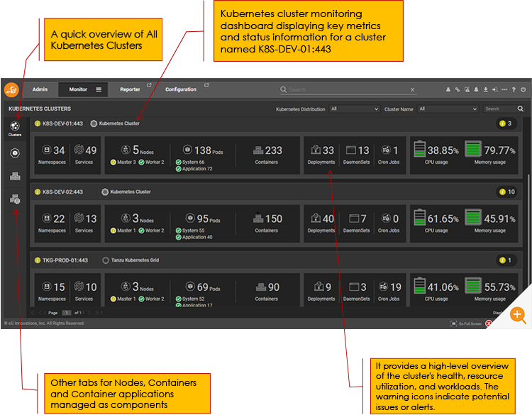Click K8S-DEV-02:443 warning status icon
Screen dimensions: 532x415
click(x=38, y=192)
